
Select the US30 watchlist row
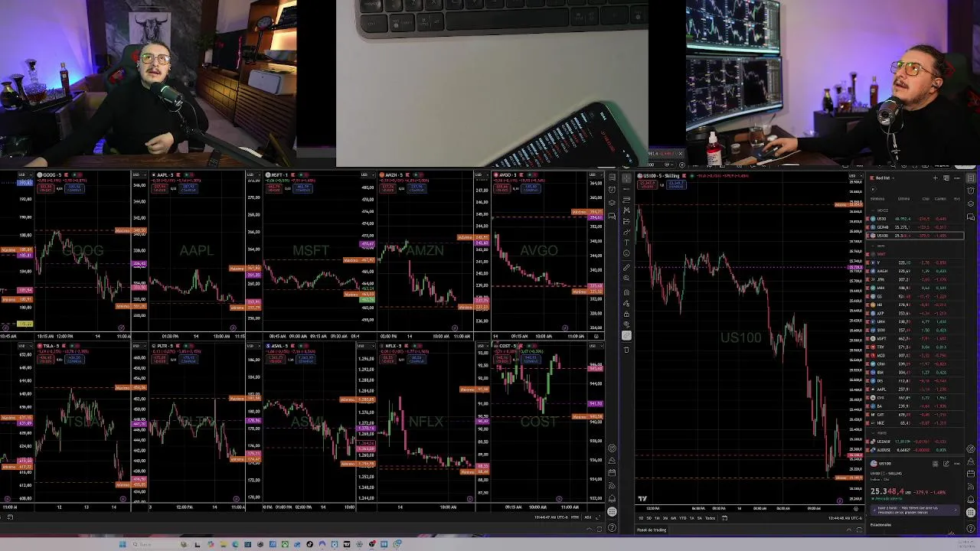[915, 219]
